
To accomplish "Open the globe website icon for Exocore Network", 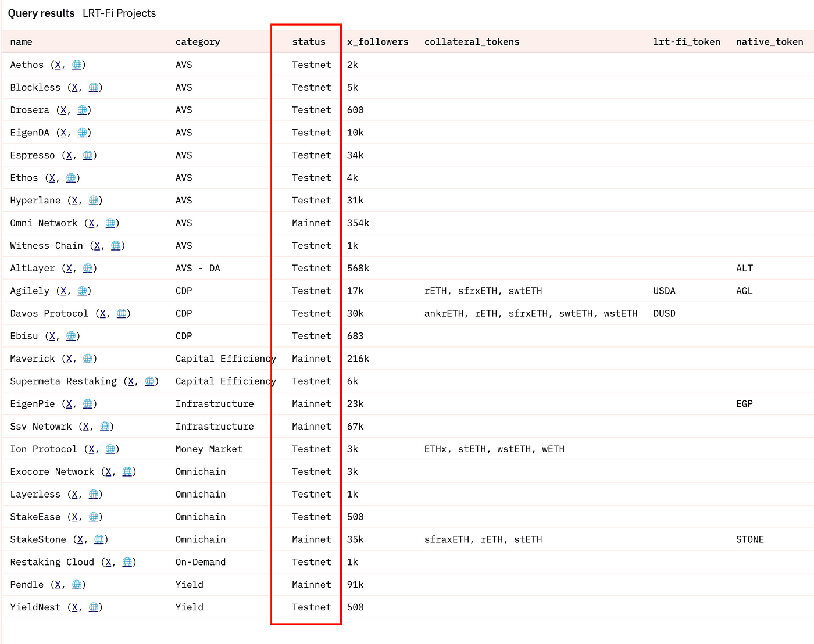I will pos(127,471).
